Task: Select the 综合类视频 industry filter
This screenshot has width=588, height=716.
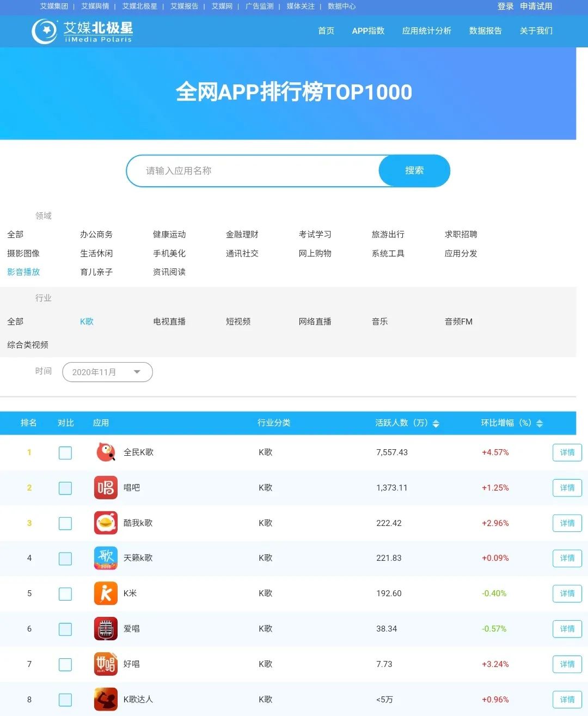Action: 28,345
